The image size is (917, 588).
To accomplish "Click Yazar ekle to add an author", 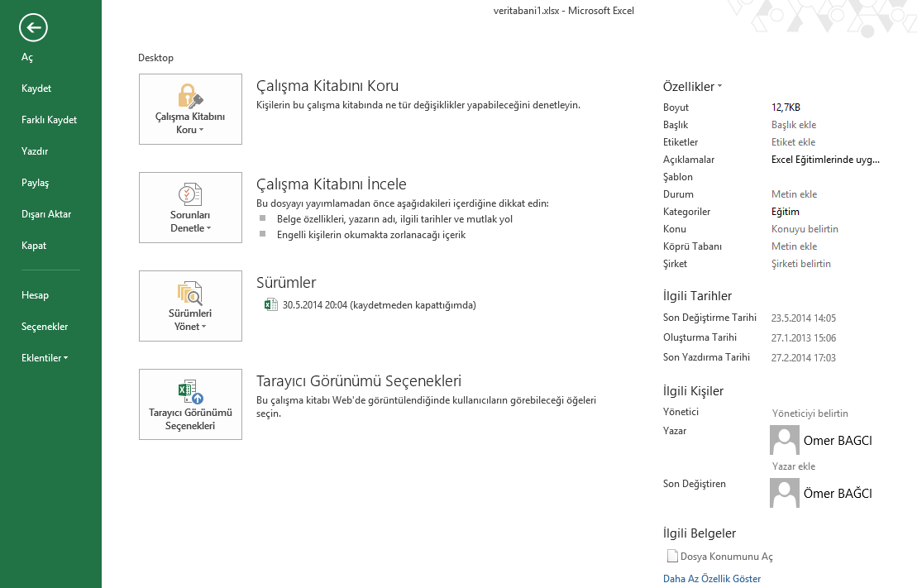I will (x=793, y=466).
